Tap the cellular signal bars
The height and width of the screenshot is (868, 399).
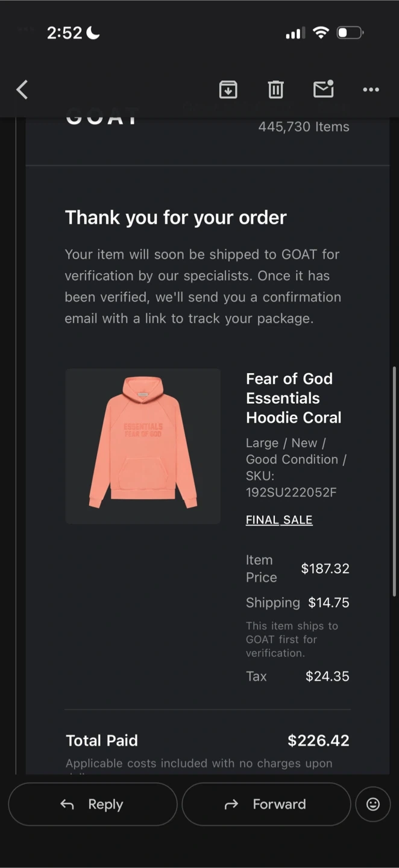point(295,33)
